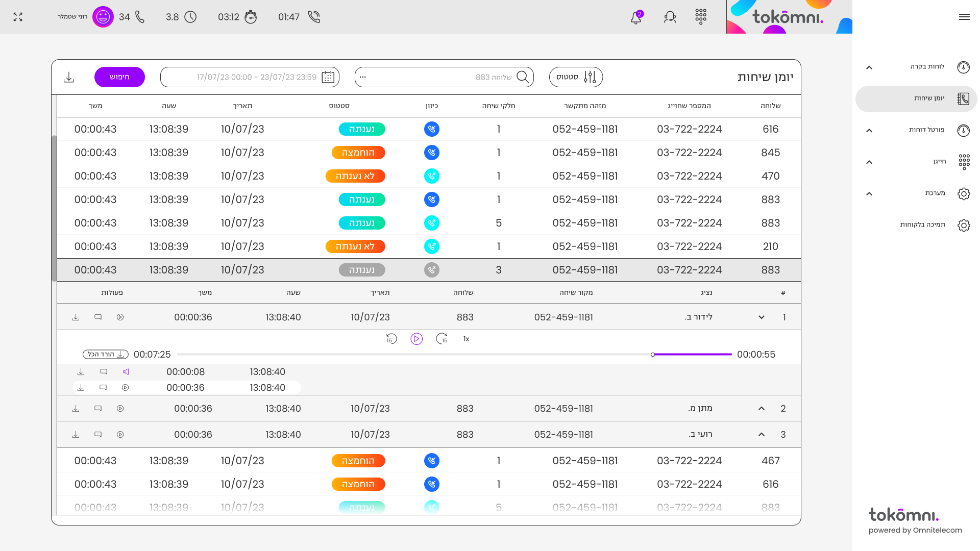Skip the recording forward 15 seconds
This screenshot has height=551, width=980.
[442, 339]
